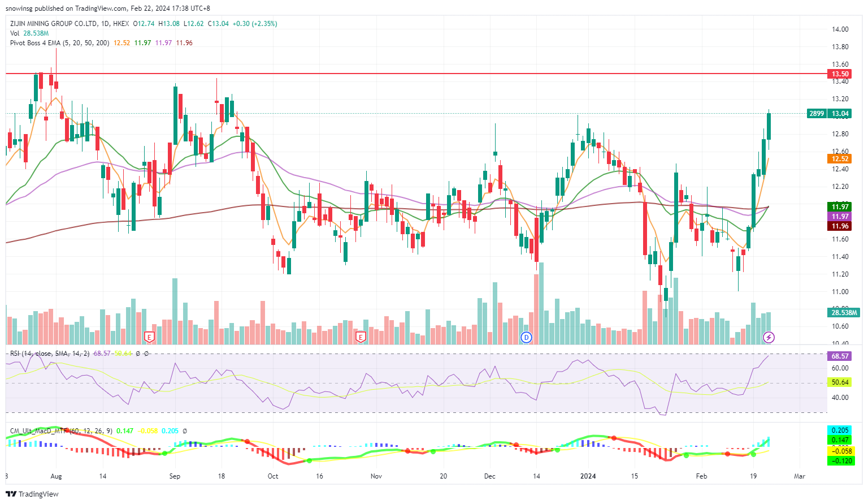Select the ZIJIN MINING GROUP CO.LTD symbol title
This screenshot has width=868, height=504.
tap(53, 24)
